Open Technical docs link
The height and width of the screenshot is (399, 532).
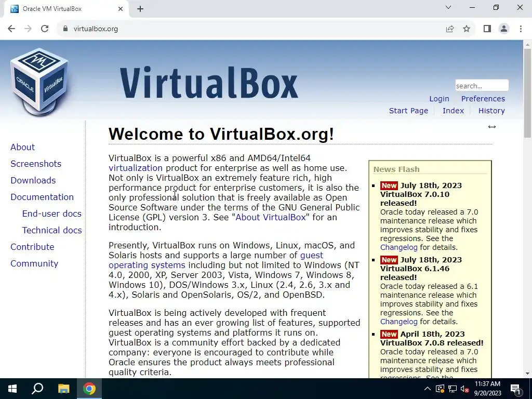52,230
